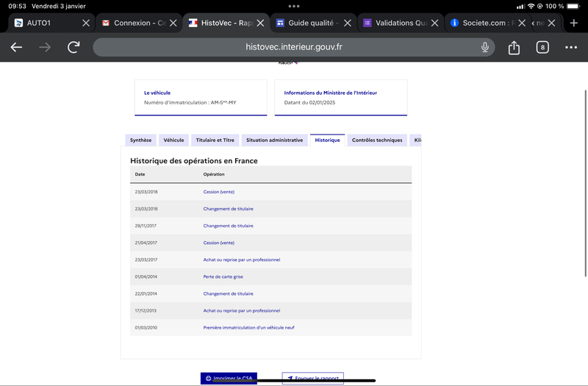Show the open tabs counter
The width and height of the screenshot is (588, 386).
pos(542,47)
